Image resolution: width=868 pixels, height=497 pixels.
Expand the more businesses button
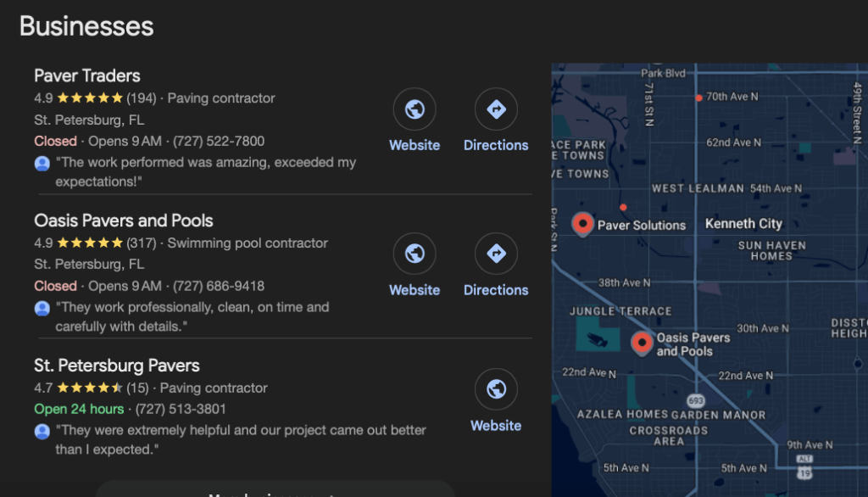(274, 490)
